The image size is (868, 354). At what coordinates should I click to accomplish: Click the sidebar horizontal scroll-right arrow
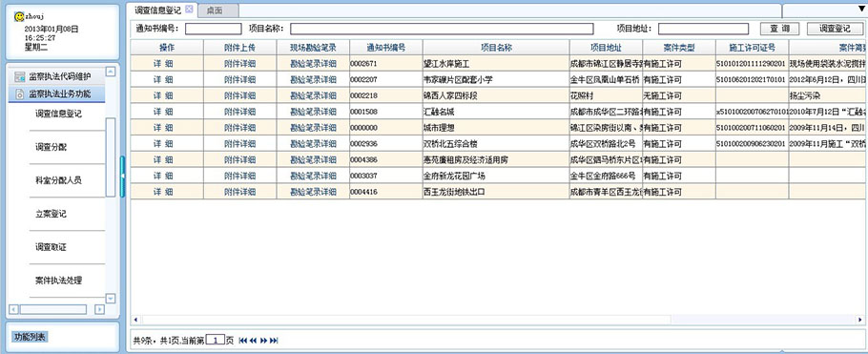pyautogui.click(x=99, y=309)
